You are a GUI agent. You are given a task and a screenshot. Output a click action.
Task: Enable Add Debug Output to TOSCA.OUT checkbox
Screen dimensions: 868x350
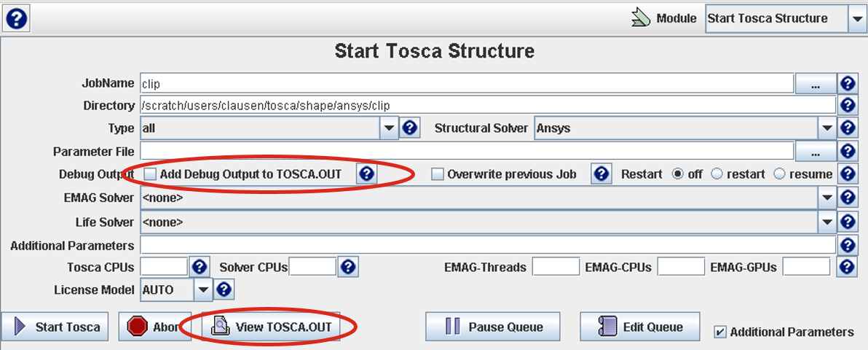tap(151, 174)
